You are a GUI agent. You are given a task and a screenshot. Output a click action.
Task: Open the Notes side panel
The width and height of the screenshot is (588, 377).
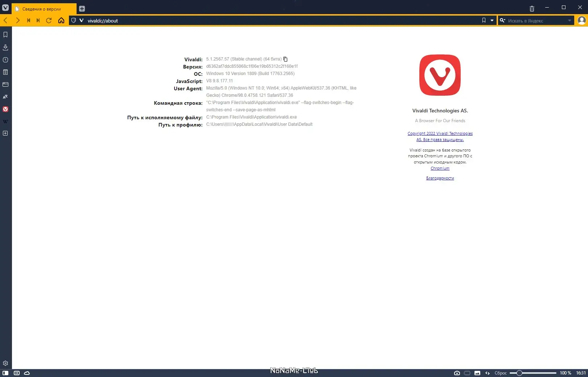coord(5,72)
